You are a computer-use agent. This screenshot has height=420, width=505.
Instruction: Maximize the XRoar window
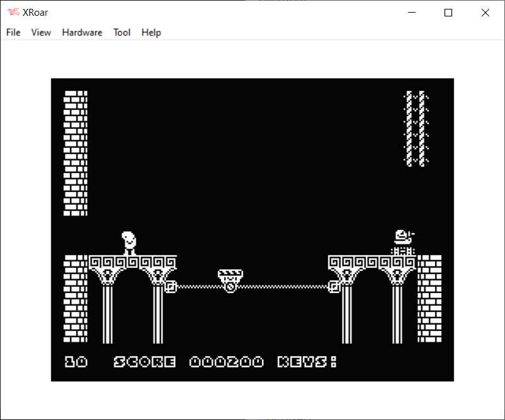(x=448, y=13)
